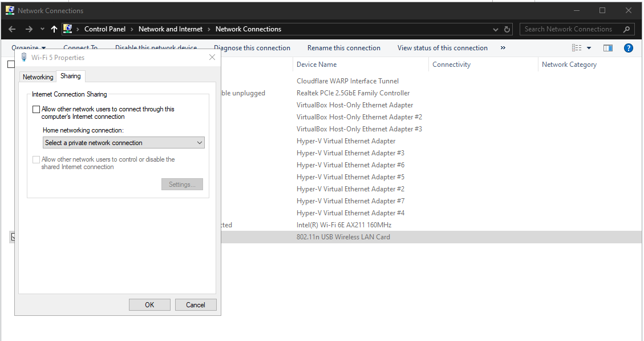Click the Back navigation arrow
644x341 pixels.
[12, 29]
